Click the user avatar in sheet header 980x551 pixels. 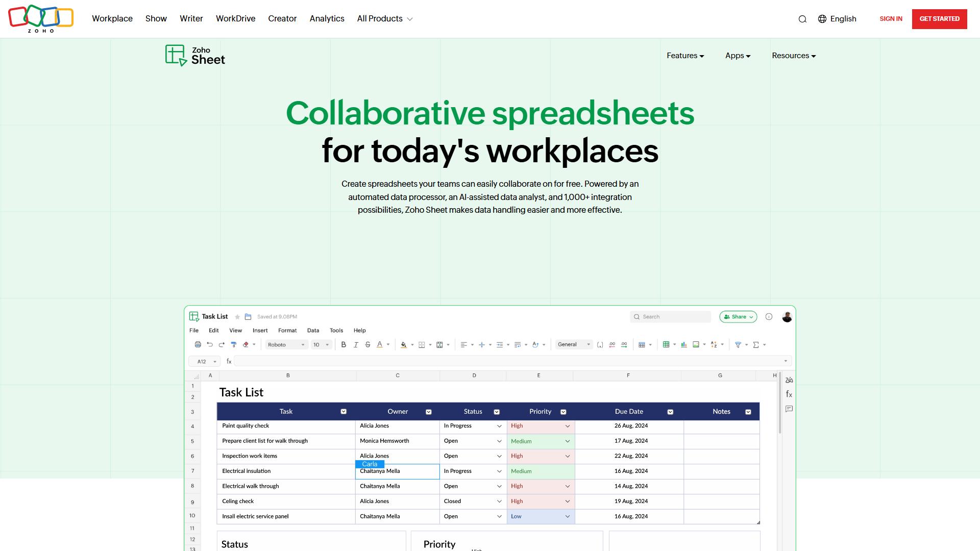[x=787, y=317]
